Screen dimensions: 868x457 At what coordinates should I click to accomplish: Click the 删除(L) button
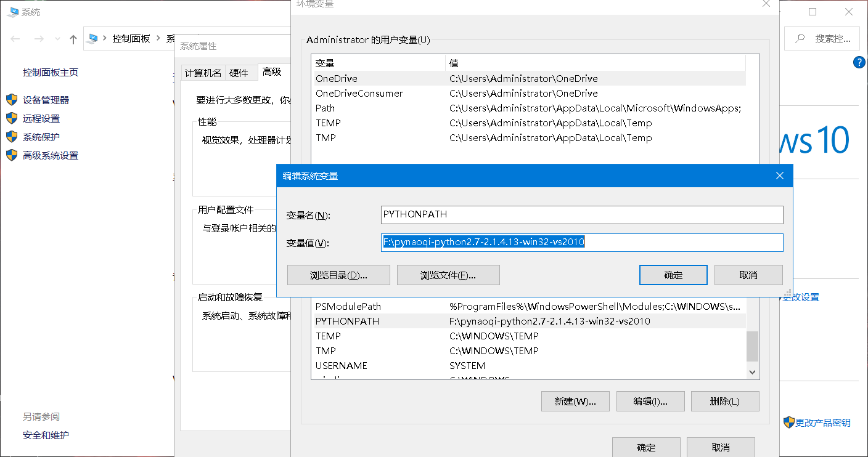[x=725, y=401]
